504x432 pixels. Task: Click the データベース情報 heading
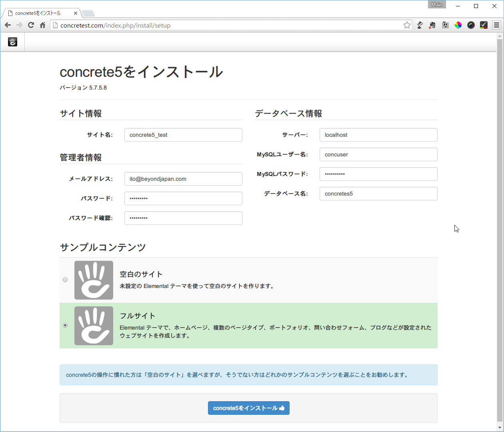pyautogui.click(x=288, y=114)
